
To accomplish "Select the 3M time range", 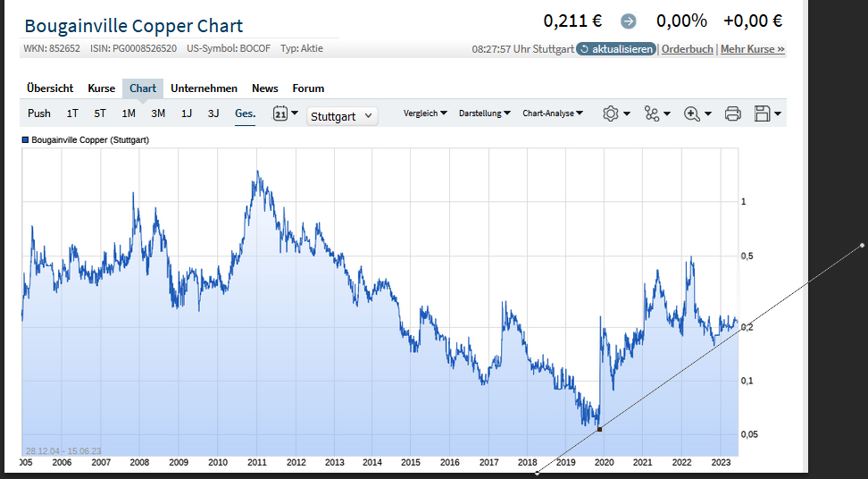I will click(x=158, y=113).
